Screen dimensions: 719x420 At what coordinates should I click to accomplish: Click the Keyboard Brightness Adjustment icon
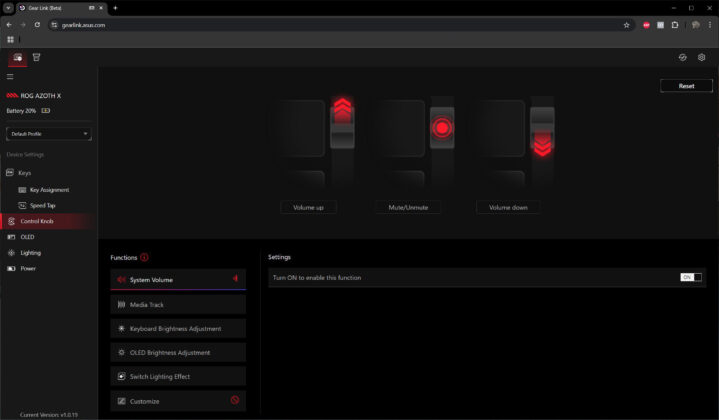[x=122, y=328]
